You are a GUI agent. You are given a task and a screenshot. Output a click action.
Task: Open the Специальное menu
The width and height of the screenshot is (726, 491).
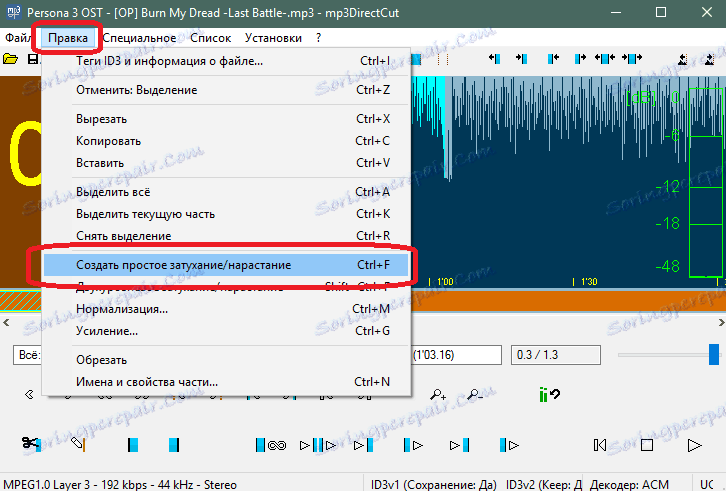(139, 38)
